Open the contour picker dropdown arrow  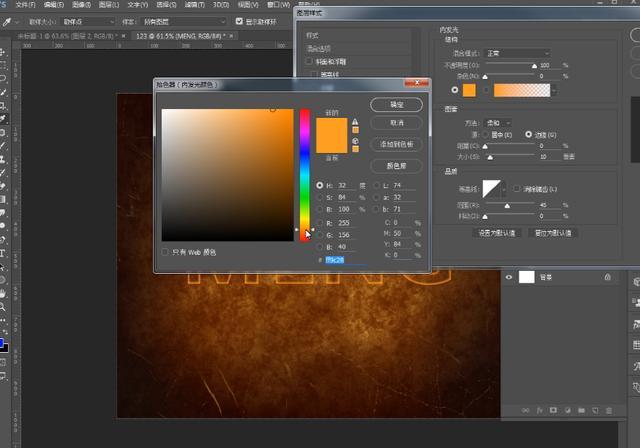[504, 189]
